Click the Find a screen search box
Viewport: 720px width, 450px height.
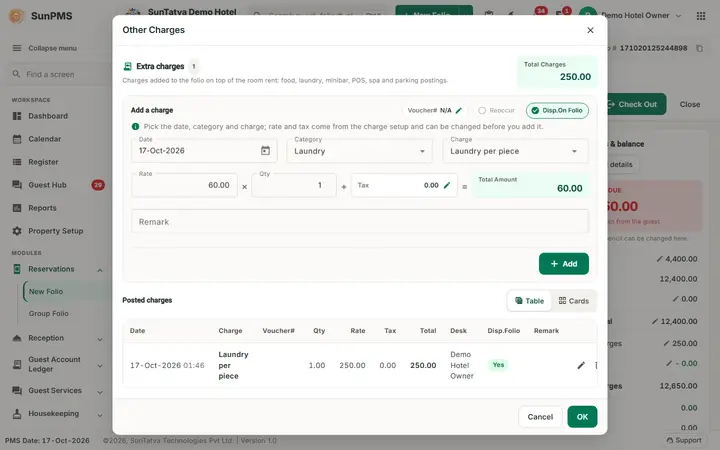click(57, 74)
